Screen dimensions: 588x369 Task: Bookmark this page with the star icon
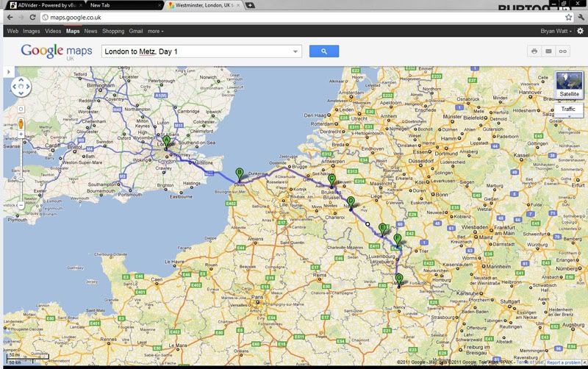[568, 17]
